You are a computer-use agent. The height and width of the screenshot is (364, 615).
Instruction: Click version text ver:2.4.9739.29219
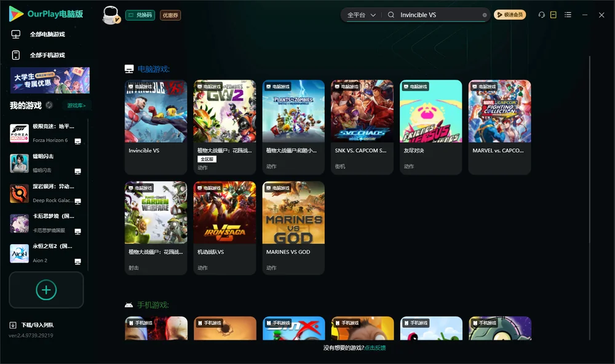31,335
